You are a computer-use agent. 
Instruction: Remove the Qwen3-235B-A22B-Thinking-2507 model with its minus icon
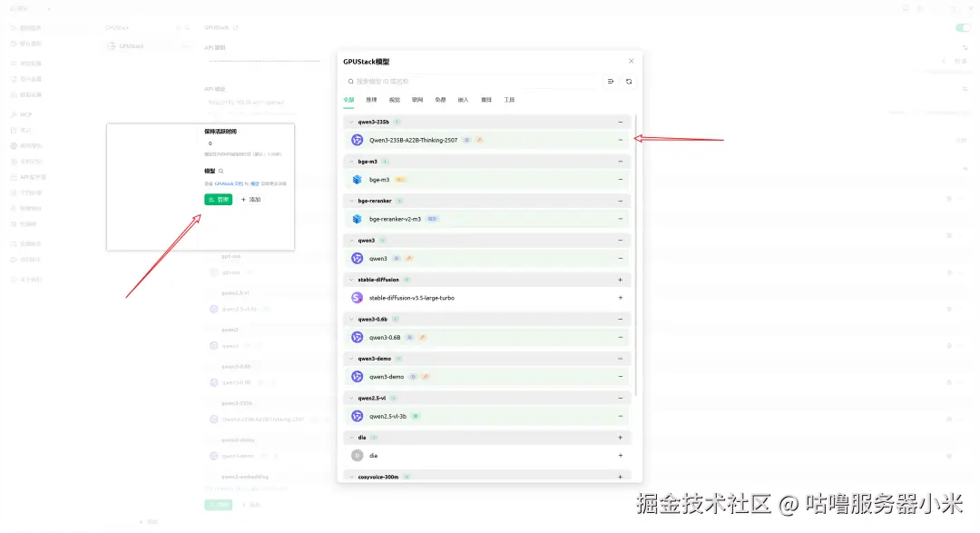[x=621, y=140]
